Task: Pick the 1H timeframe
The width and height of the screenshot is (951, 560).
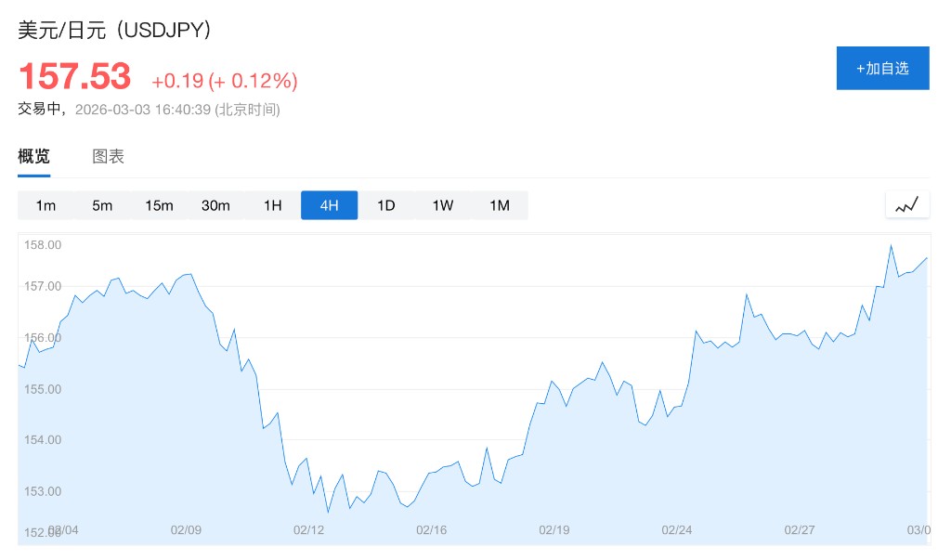Action: tap(272, 205)
